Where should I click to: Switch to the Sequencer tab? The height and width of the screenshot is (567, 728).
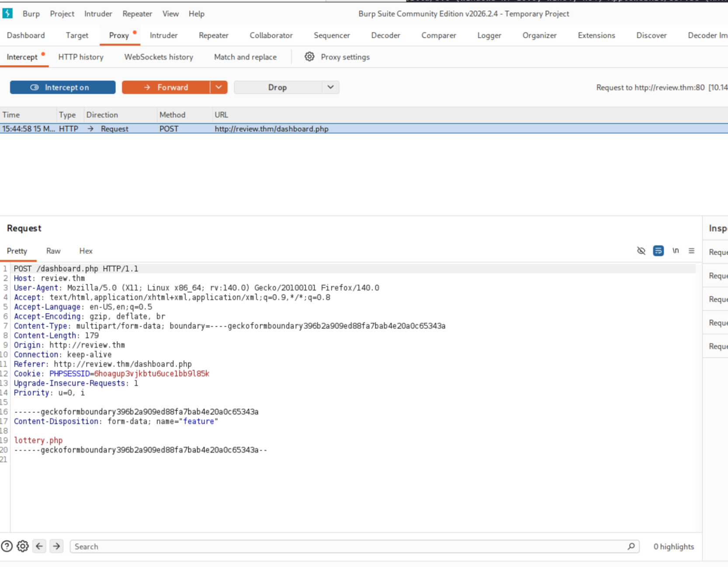(332, 35)
